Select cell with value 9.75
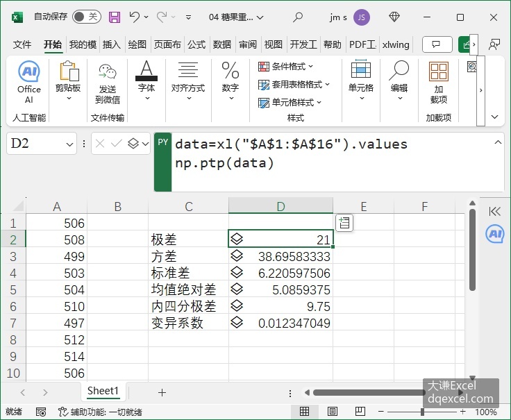Screen dimensions: 511x420 280,306
